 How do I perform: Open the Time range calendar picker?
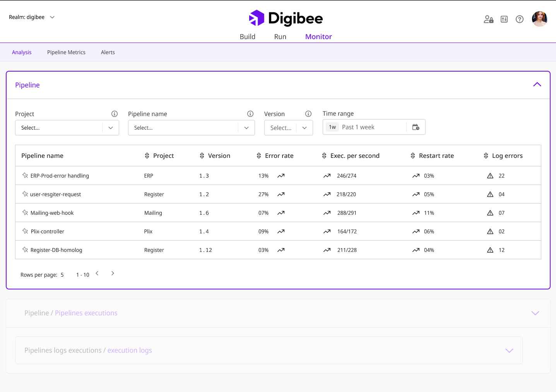pos(416,127)
